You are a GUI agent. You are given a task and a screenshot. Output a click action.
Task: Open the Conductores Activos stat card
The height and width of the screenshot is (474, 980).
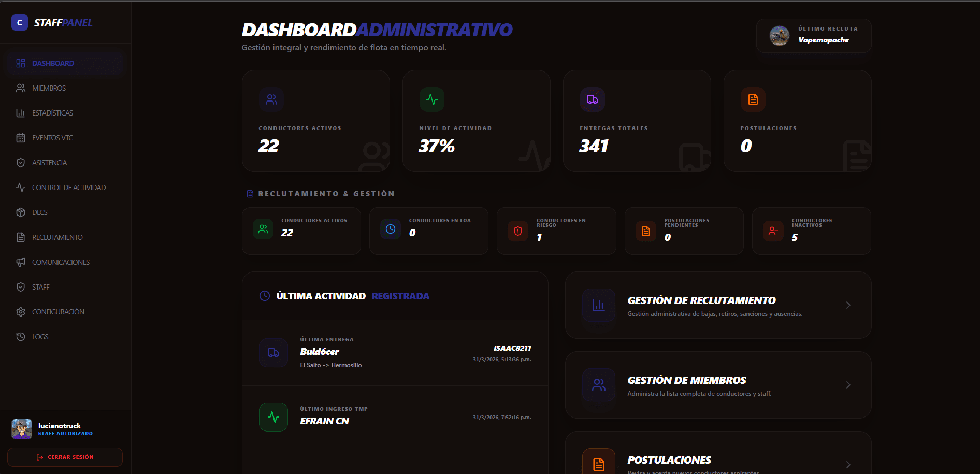click(315, 120)
